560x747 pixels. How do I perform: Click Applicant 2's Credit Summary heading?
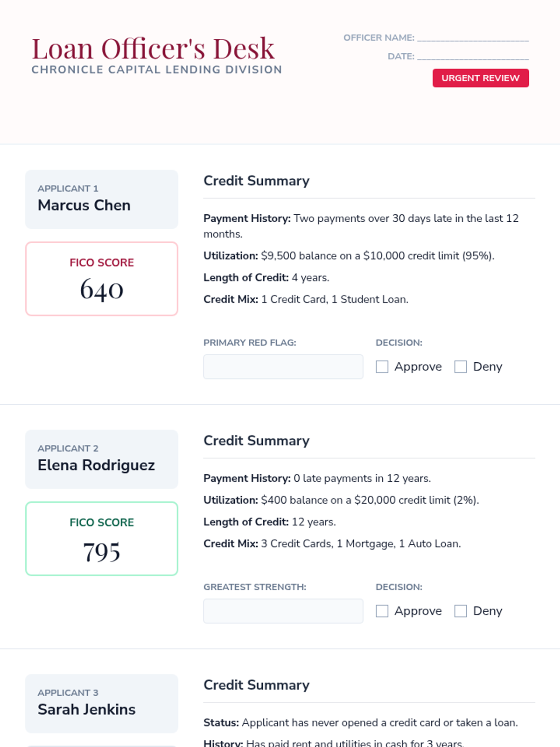tap(256, 441)
